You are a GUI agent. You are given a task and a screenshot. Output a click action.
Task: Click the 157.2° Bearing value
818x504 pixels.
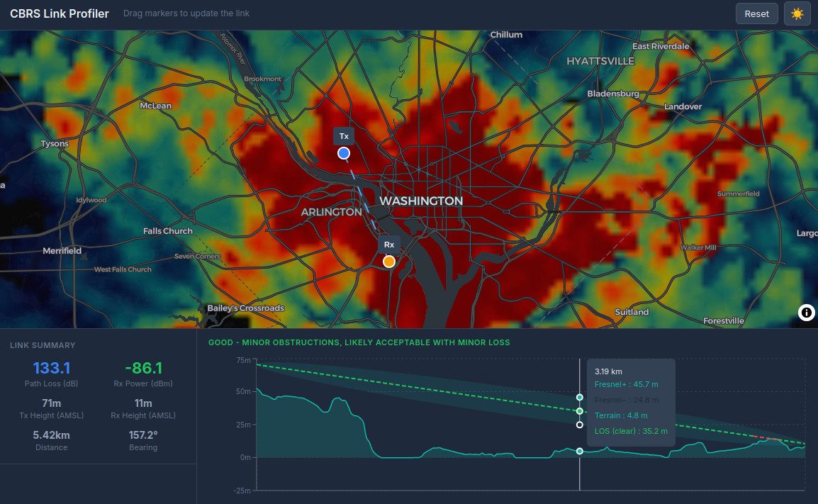pos(143,435)
